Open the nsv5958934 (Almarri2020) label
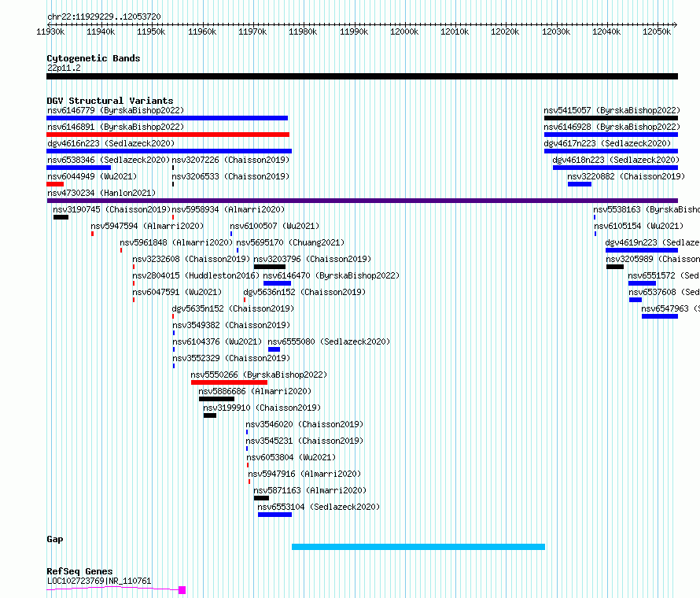 [x=229, y=209]
